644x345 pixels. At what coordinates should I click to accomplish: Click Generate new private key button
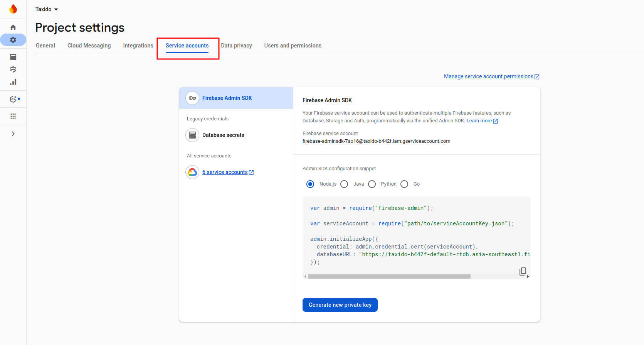coord(340,305)
